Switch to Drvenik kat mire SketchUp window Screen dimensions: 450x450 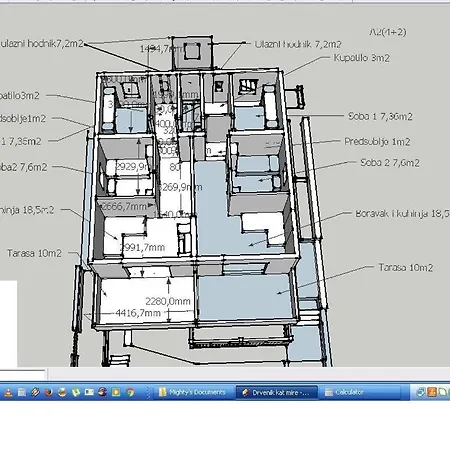coord(276,392)
